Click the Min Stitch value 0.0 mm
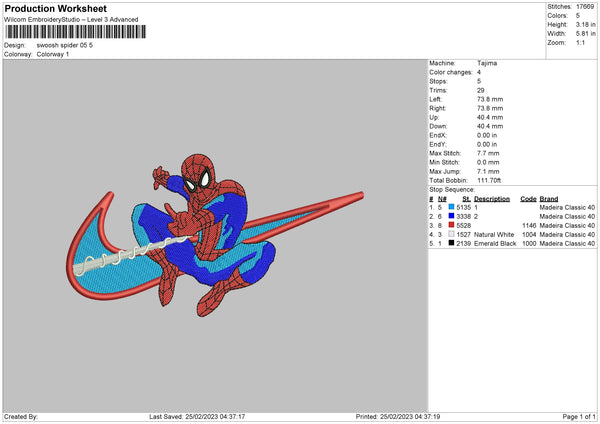This screenshot has width=600, height=424. pyautogui.click(x=488, y=162)
